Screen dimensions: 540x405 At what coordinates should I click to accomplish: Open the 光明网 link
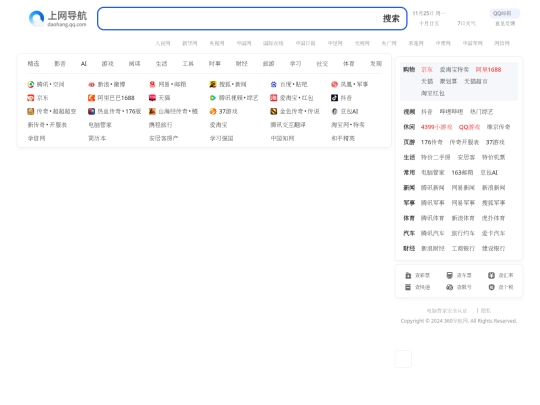(x=362, y=43)
